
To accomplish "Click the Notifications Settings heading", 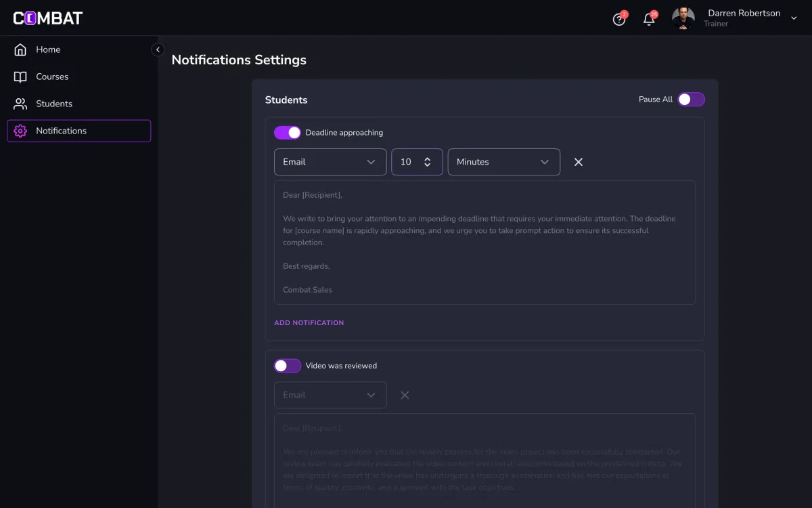I will [x=239, y=60].
